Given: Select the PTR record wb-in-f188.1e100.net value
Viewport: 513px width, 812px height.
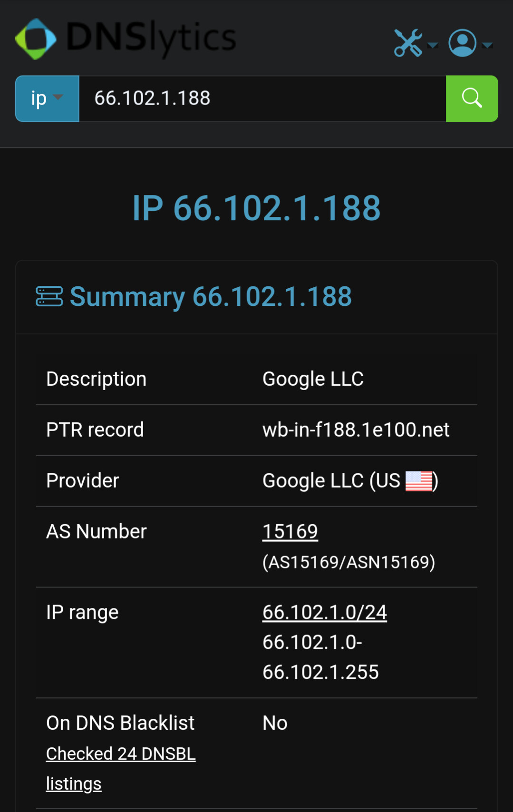Looking at the screenshot, I should click(x=356, y=430).
